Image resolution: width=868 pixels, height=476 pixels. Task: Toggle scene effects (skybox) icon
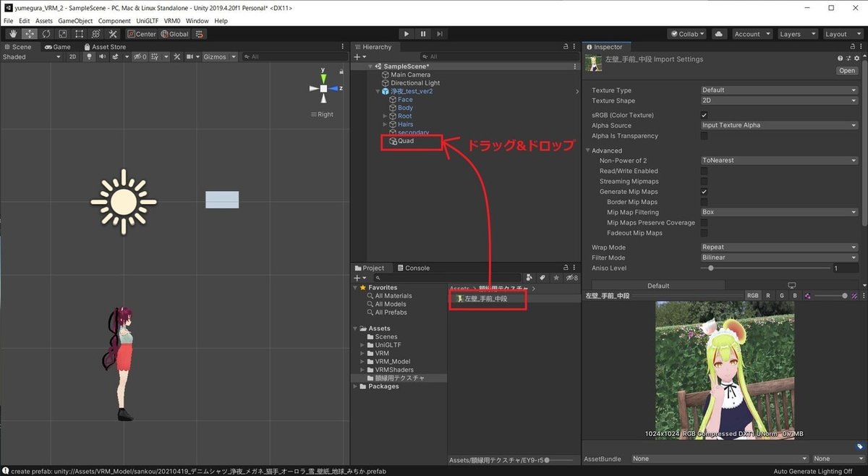[115, 56]
